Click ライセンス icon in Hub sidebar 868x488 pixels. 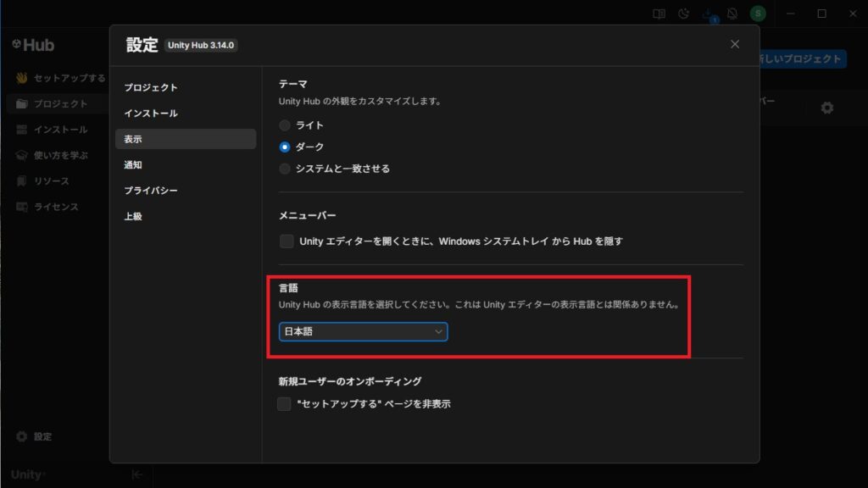click(x=21, y=207)
